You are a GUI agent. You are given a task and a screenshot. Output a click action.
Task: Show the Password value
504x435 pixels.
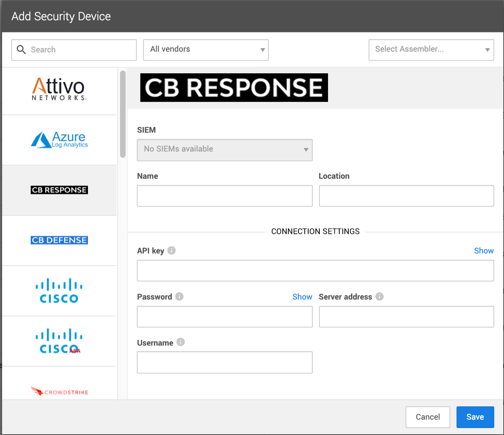302,297
